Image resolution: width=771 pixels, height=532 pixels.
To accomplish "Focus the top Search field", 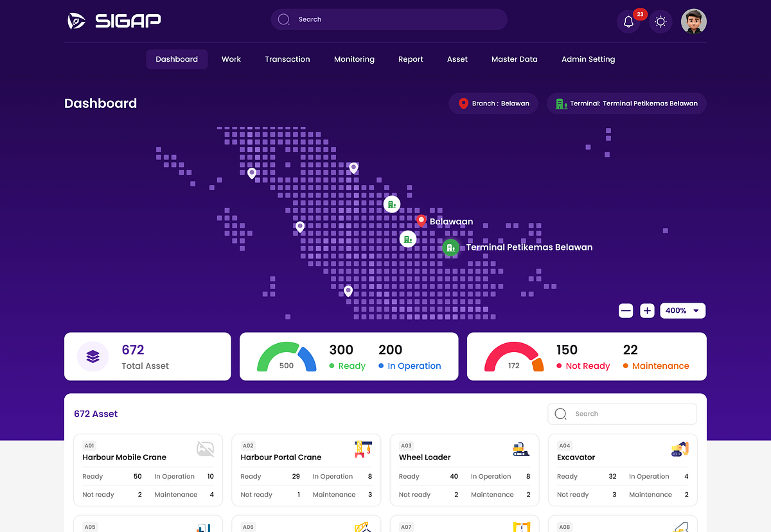I will point(389,19).
